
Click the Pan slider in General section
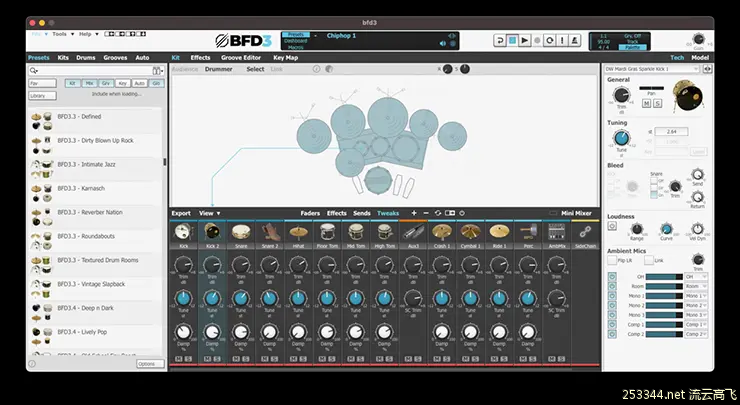click(651, 88)
